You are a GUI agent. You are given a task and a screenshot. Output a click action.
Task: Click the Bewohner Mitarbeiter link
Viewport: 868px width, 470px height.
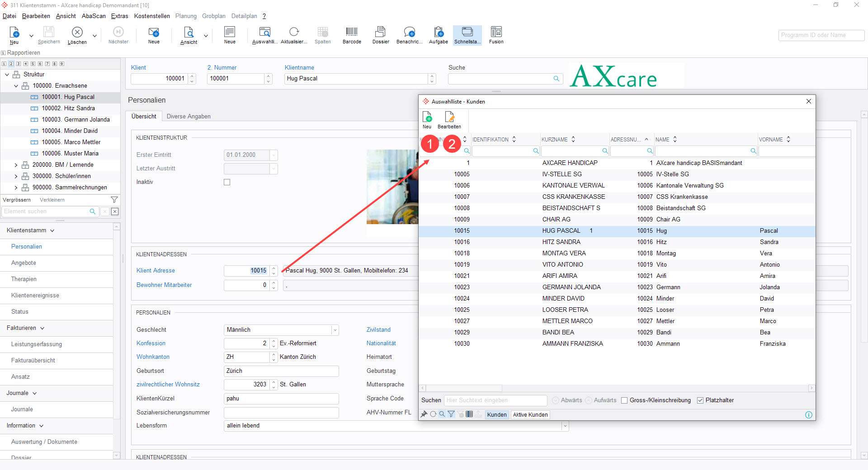click(164, 285)
